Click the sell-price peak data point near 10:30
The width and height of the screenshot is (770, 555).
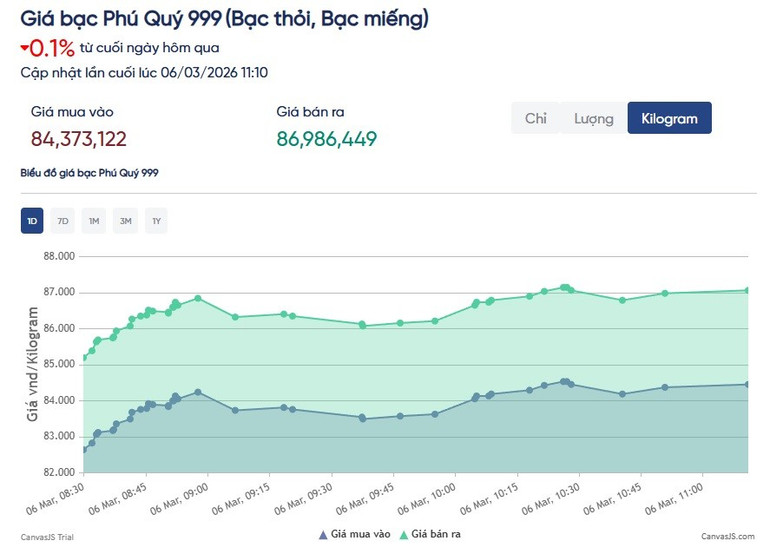(x=565, y=287)
